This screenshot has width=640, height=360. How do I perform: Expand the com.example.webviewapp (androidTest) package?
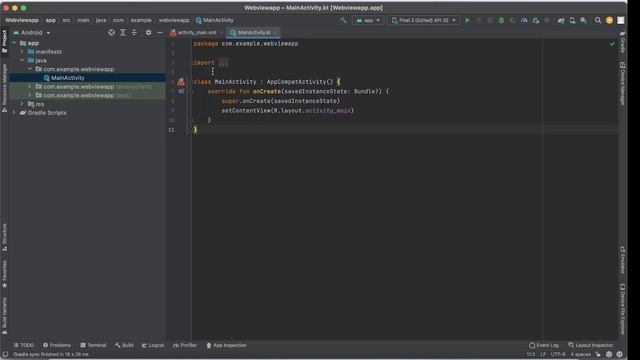click(30, 87)
